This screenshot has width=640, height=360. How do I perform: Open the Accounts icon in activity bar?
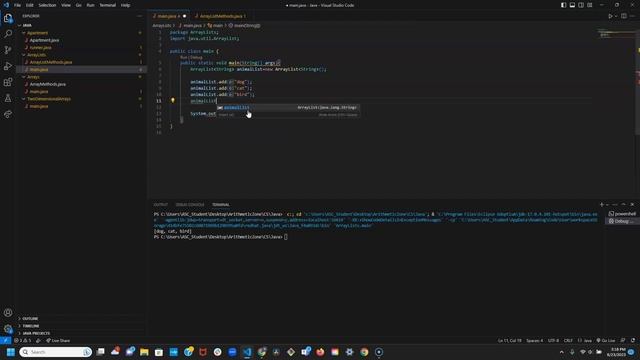[8, 313]
